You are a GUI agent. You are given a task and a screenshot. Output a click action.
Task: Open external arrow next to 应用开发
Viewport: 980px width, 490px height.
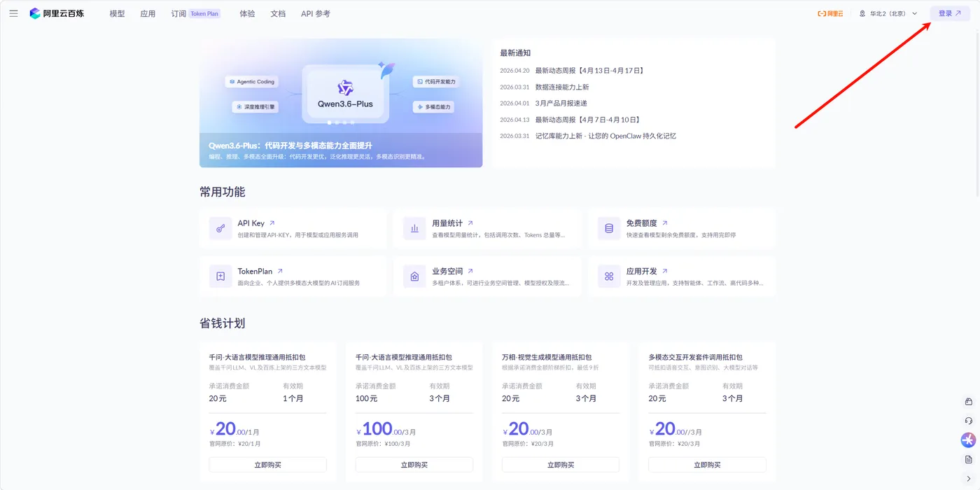[x=665, y=271]
